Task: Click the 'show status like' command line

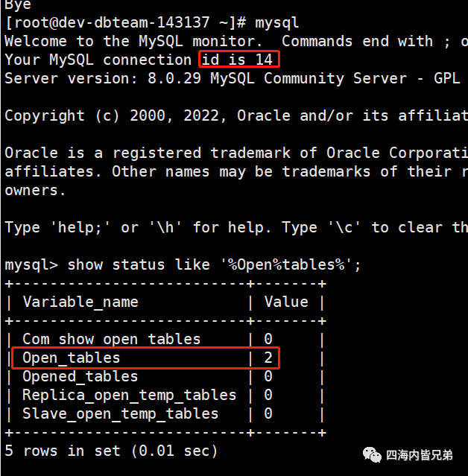Action: point(183,265)
